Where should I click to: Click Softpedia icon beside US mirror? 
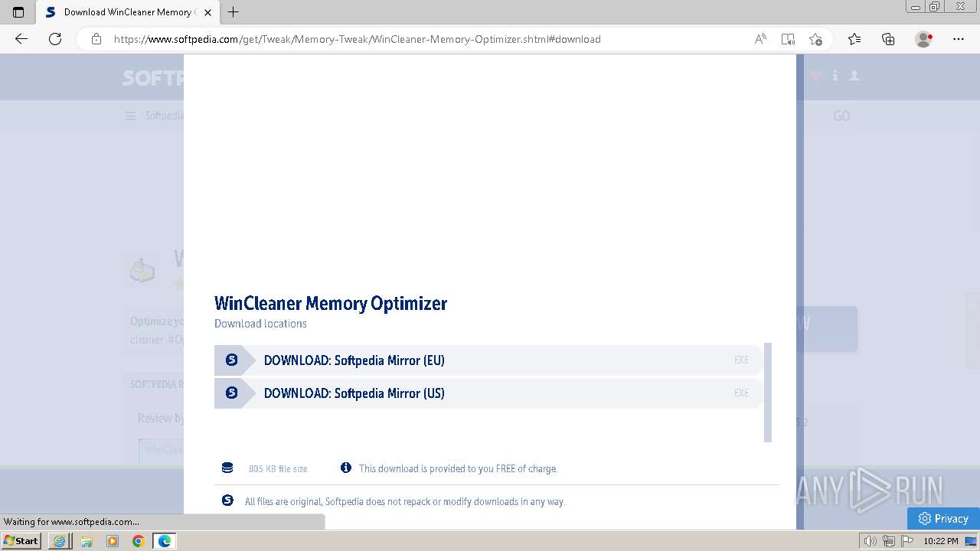point(231,393)
